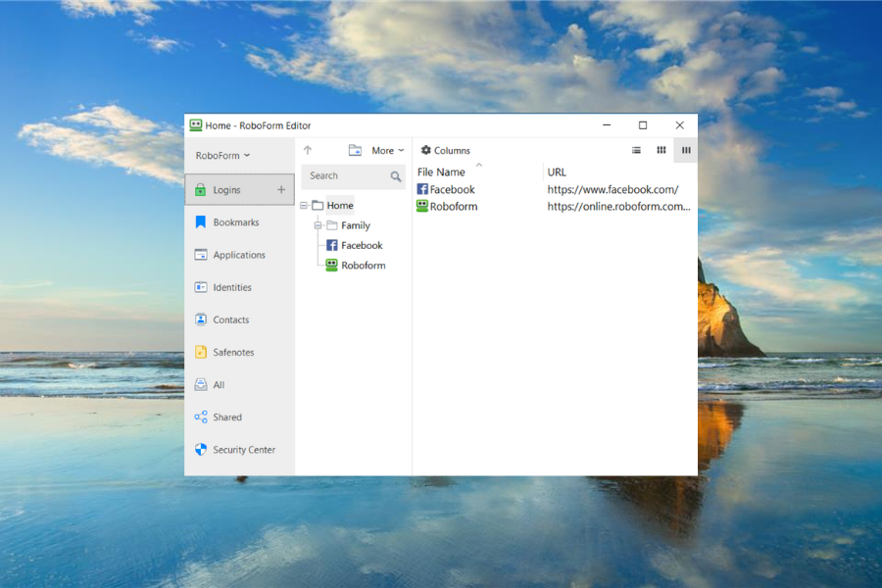The height and width of the screenshot is (588, 882).
Task: Go up one folder level with the arrow
Action: (308, 150)
